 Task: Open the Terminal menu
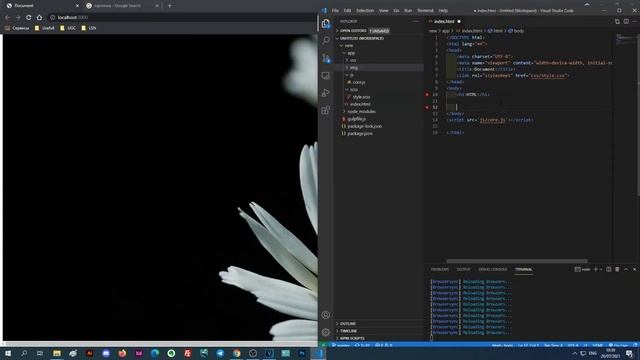(425, 11)
